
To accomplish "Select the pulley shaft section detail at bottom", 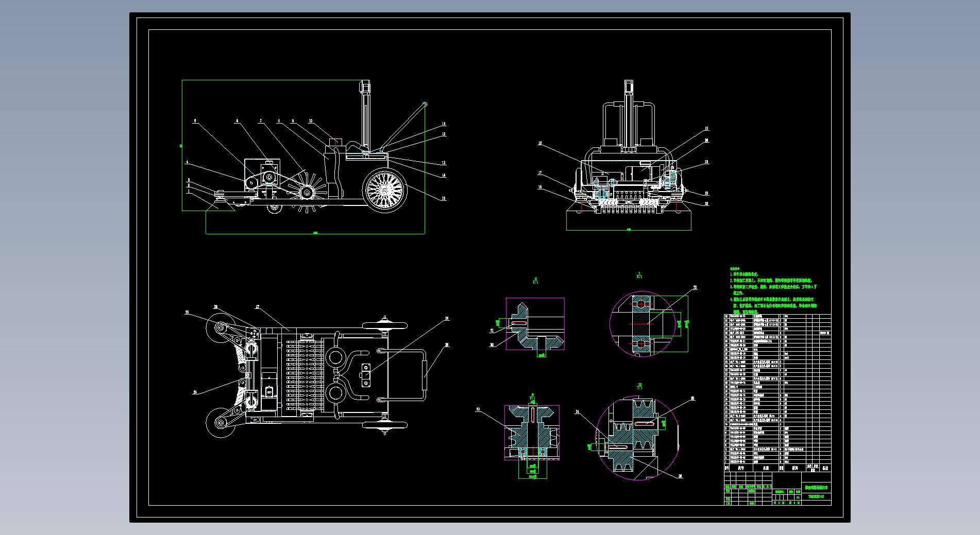I will pos(532,432).
